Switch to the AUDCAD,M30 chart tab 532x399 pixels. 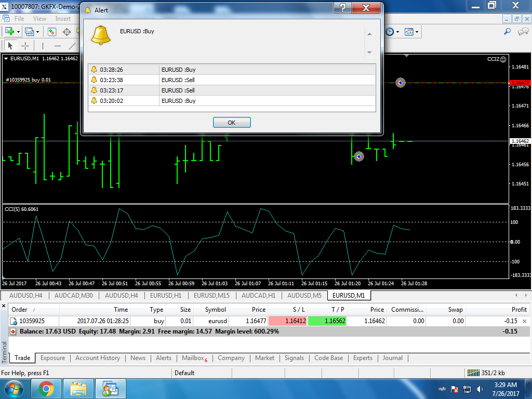(x=74, y=296)
